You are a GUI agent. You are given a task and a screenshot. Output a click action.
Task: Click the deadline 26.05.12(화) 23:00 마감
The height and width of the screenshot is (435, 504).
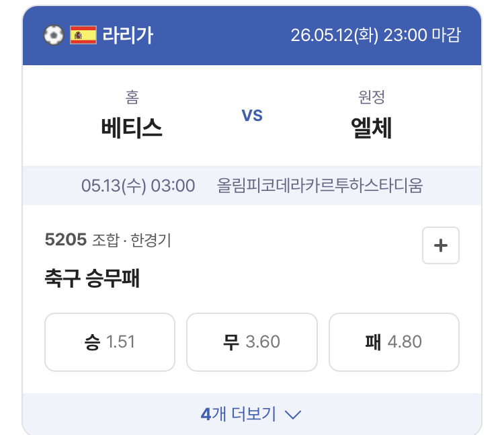[x=376, y=35]
